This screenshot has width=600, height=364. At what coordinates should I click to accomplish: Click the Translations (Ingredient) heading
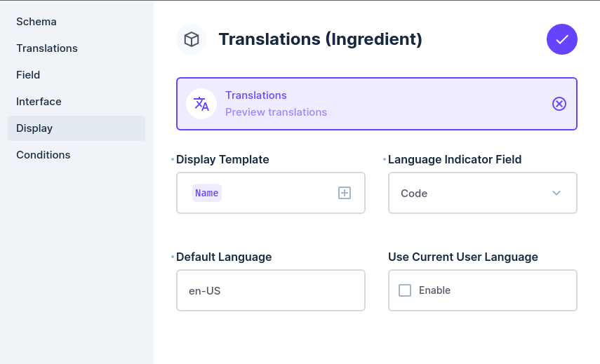coord(320,39)
